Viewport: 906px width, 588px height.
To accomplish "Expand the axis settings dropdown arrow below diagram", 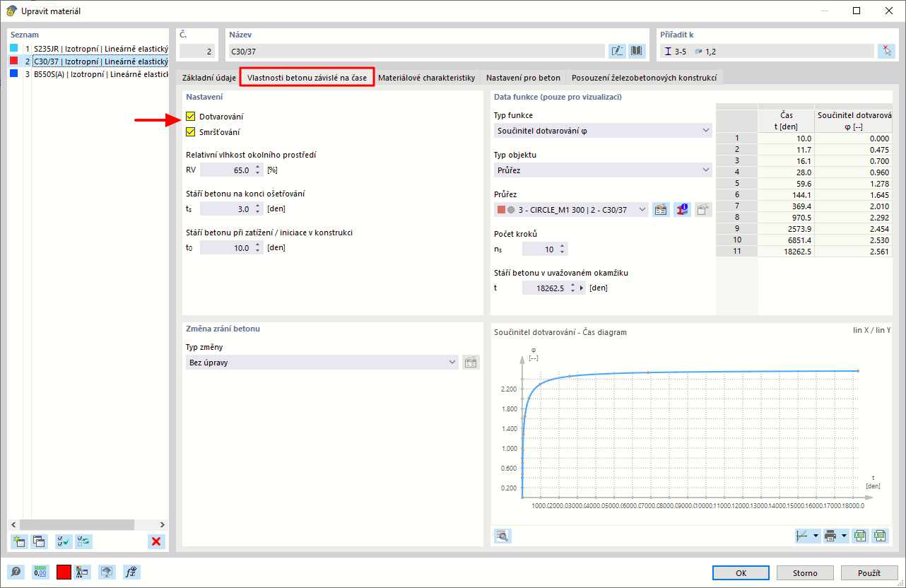I will [x=816, y=536].
